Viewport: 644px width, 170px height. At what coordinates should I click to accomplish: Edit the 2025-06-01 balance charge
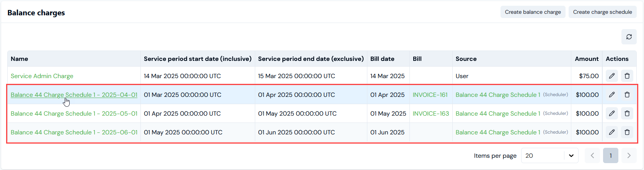pyautogui.click(x=612, y=132)
